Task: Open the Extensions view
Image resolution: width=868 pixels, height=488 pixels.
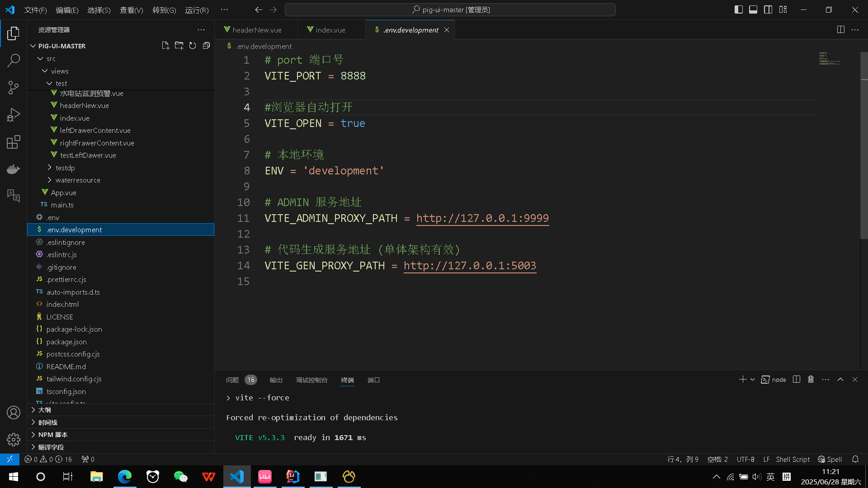Action: (x=14, y=142)
